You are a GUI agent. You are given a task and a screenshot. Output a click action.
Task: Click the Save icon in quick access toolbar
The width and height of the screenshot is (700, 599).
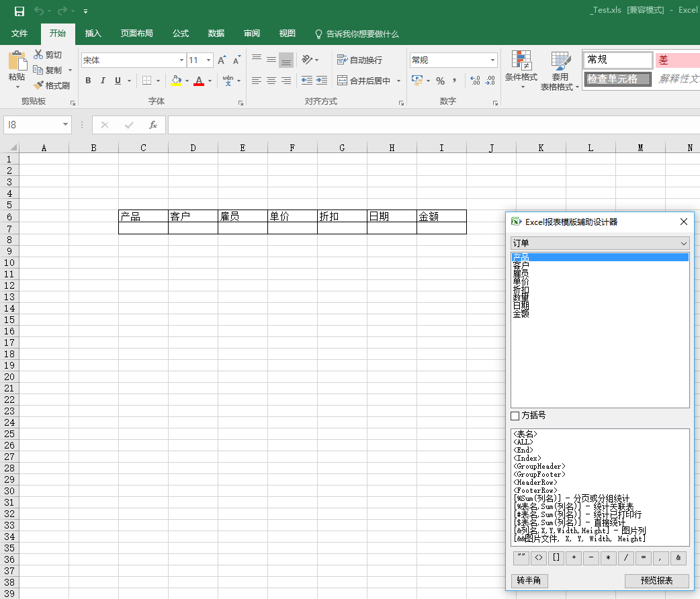(19, 11)
